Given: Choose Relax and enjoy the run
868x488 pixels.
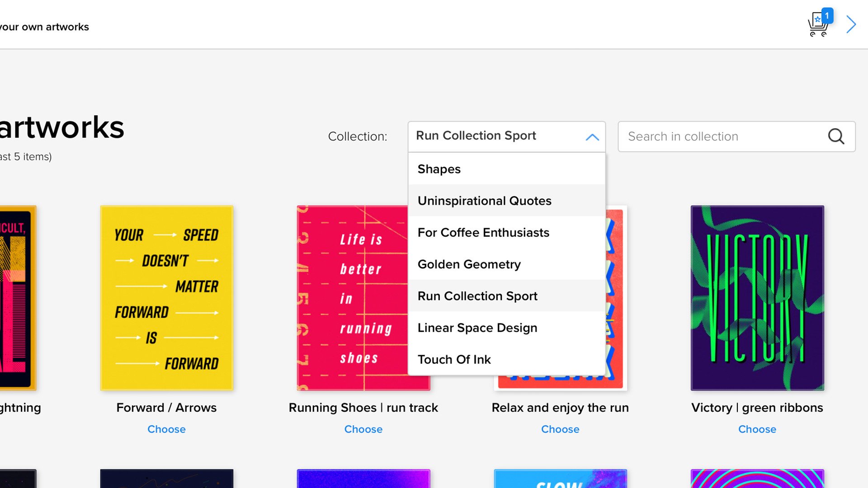Looking at the screenshot, I should pyautogui.click(x=560, y=429).
